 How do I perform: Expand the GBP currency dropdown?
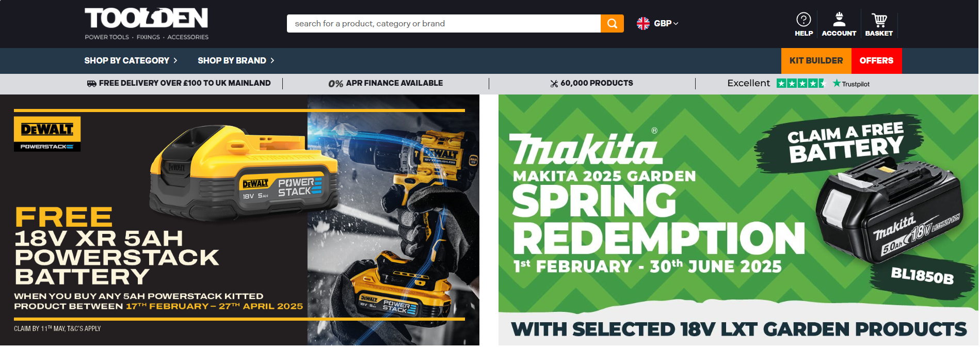click(666, 23)
